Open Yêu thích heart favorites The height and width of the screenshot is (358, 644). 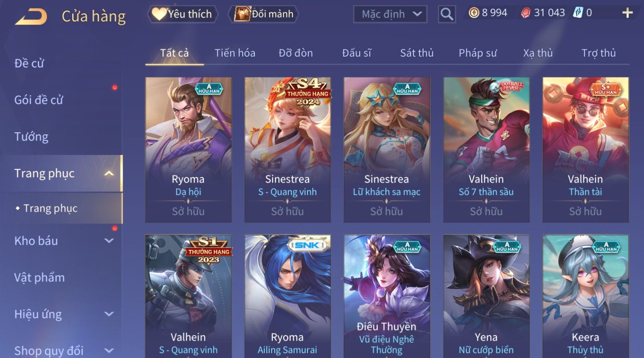[x=183, y=14]
